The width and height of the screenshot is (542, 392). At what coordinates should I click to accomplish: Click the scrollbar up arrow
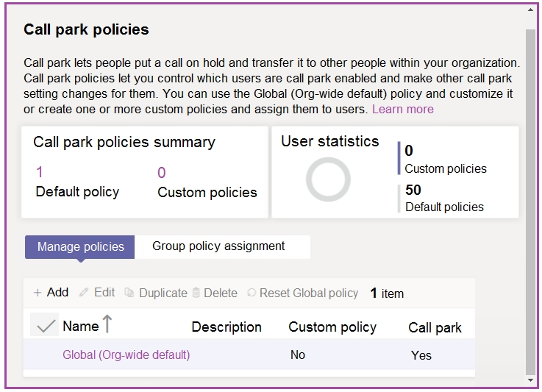coord(531,10)
